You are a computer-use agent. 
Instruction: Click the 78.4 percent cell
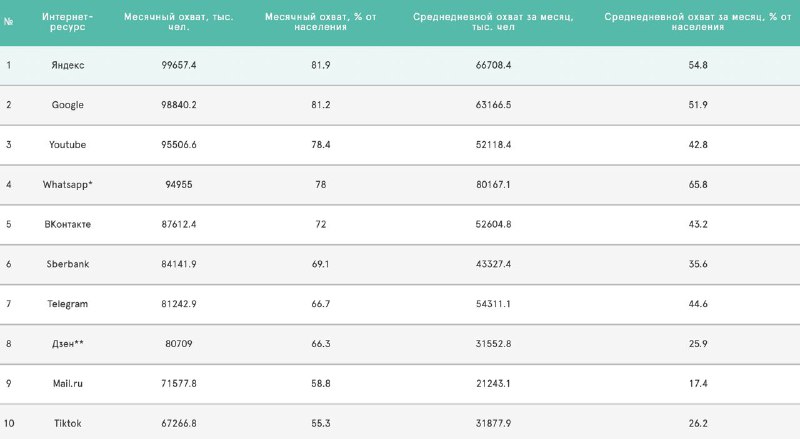coord(320,144)
